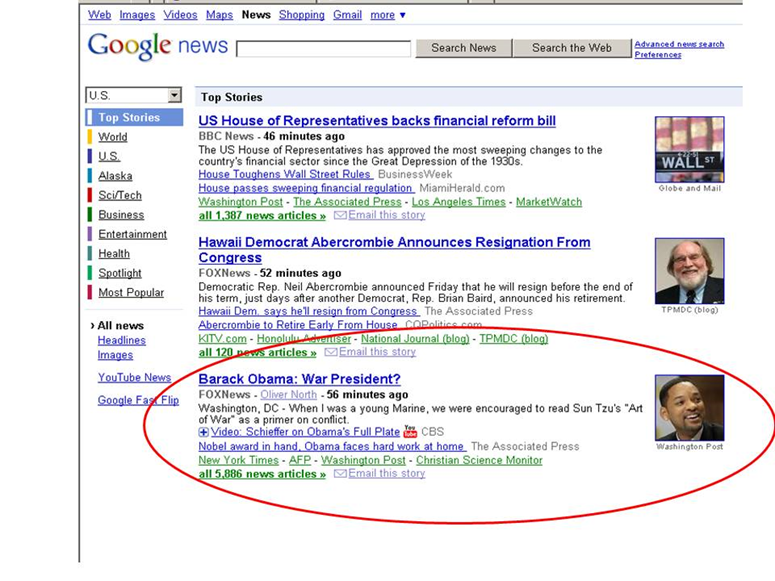Open the Gmail link in top navigation
Screen dimensions: 775x581
(x=347, y=15)
